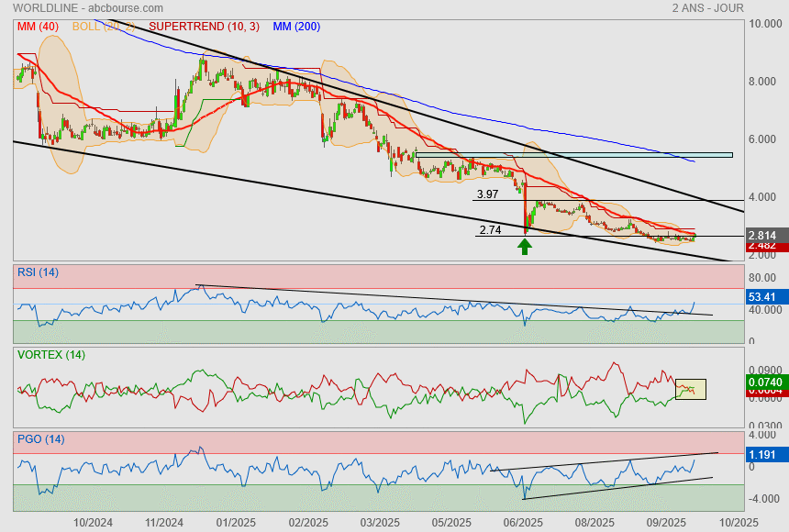789x532 pixels.
Task: Select the MM (200) legend label
Action: tap(296, 27)
